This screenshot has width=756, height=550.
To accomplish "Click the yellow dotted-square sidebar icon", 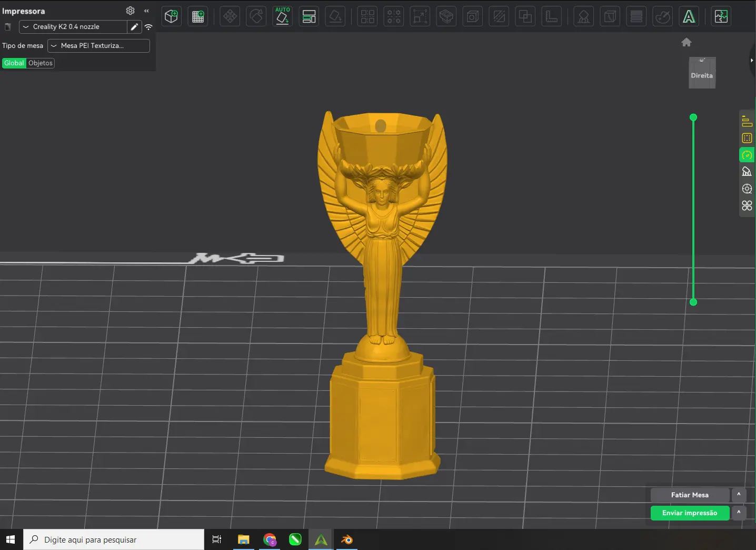I will pos(747,138).
